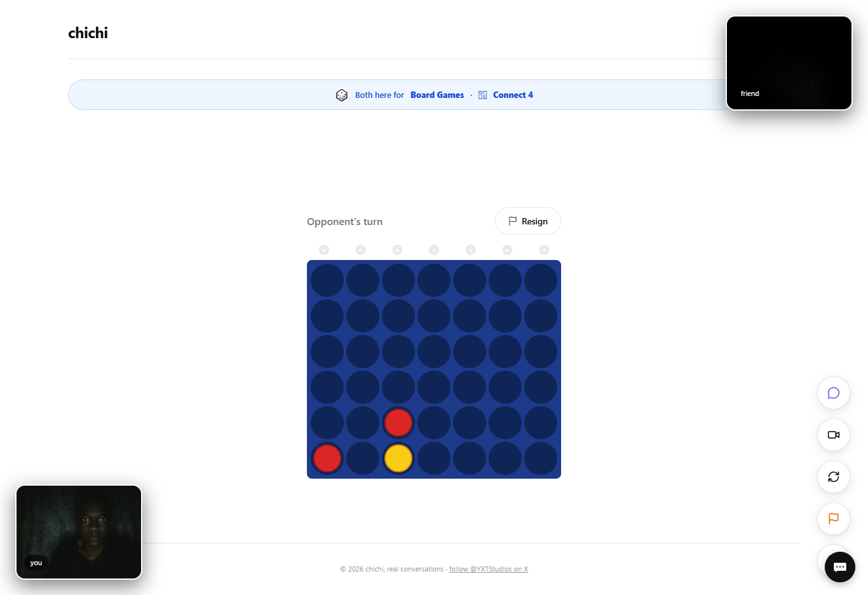Screen dimensions: 868x595
Task: Drop a piece in the third column arrow
Action: (x=397, y=250)
